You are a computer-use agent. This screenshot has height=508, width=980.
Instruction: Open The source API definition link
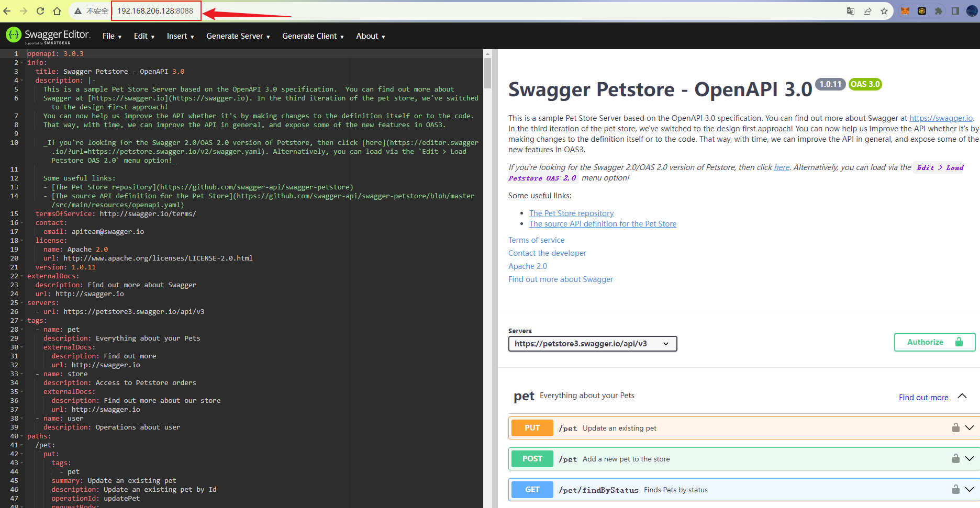[603, 224]
